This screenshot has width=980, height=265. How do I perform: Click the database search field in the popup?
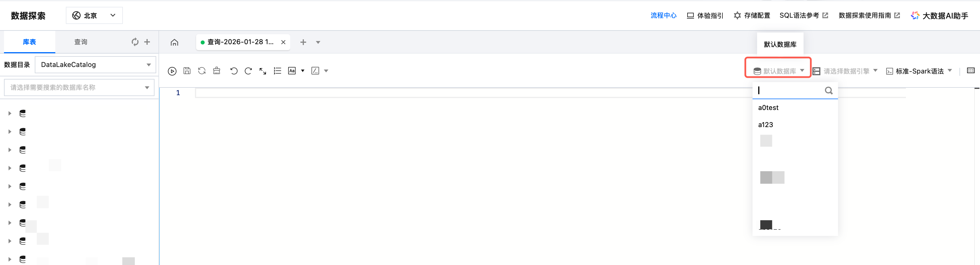789,91
